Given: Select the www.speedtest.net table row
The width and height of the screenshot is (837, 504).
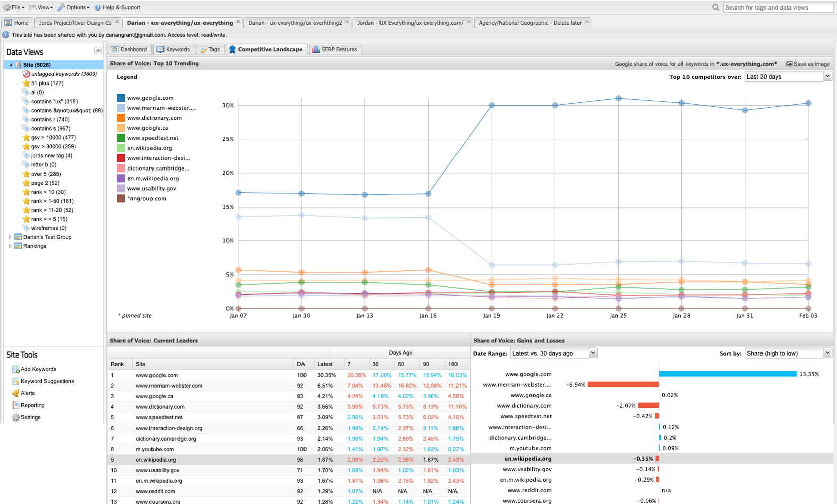Looking at the screenshot, I should [289, 417].
